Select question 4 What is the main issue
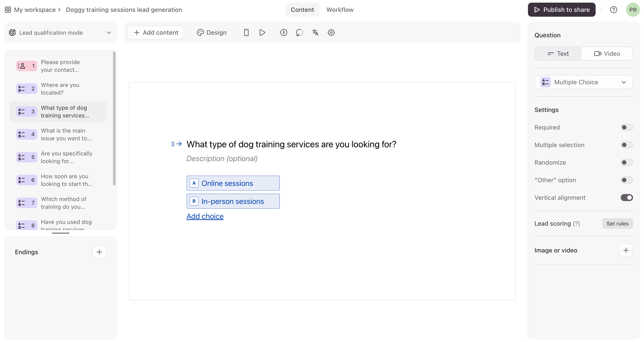 coord(58,134)
